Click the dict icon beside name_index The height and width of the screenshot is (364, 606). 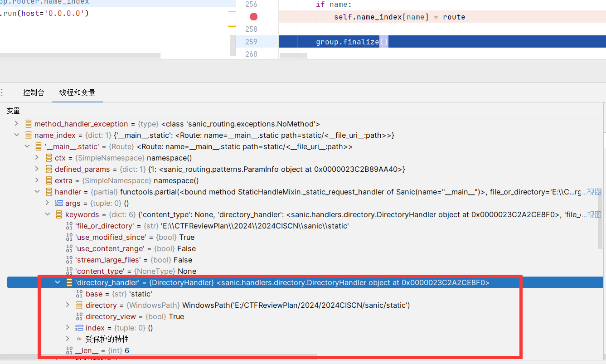click(x=28, y=135)
